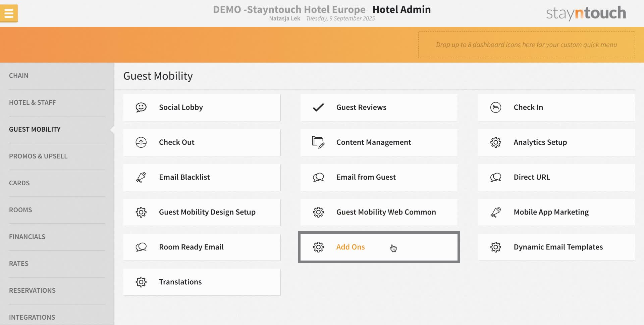Image resolution: width=644 pixels, height=325 pixels.
Task: Open Content Management
Action: coord(379,142)
